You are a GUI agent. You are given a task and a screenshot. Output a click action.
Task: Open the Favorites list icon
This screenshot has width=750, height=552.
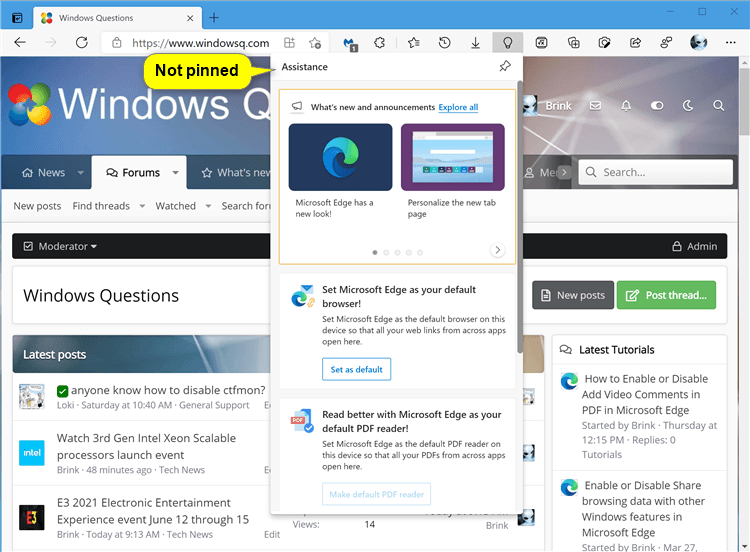pos(414,43)
